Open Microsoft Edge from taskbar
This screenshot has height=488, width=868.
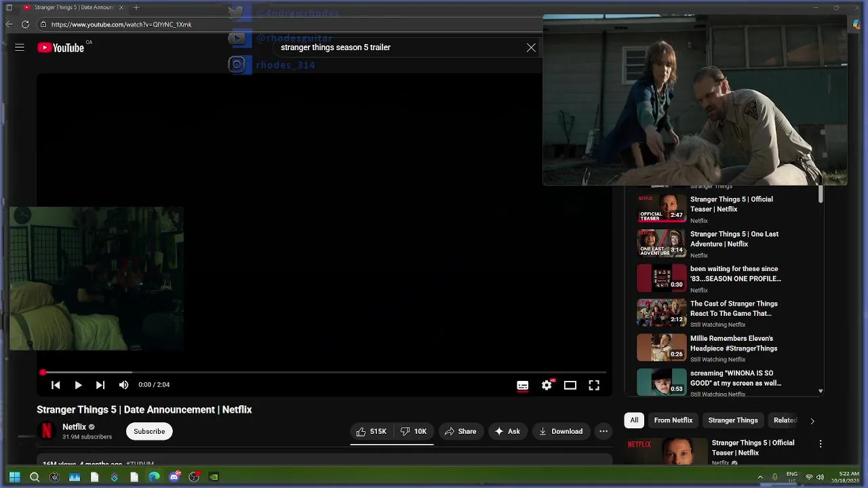coord(154,477)
